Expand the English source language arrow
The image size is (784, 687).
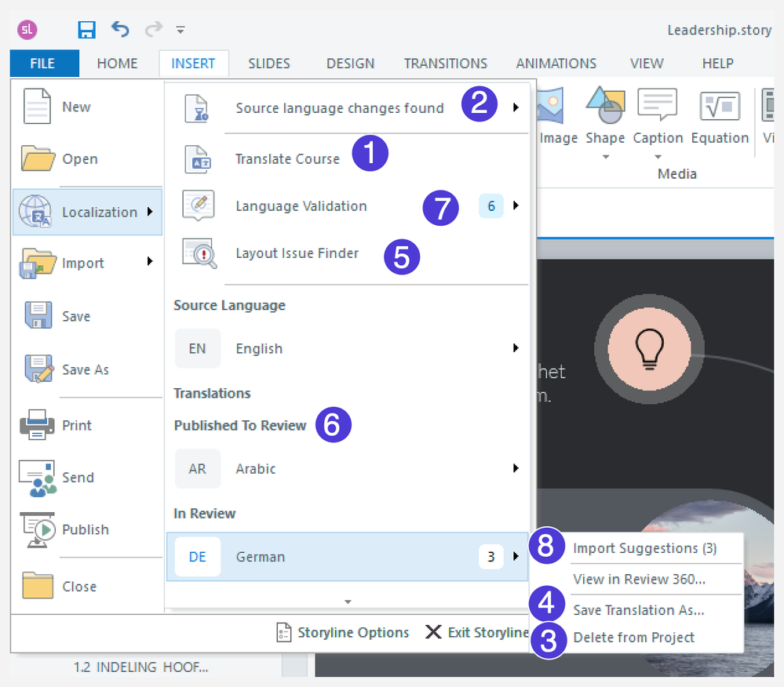(x=516, y=347)
